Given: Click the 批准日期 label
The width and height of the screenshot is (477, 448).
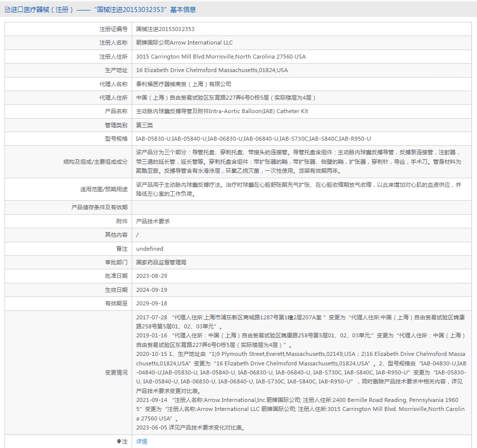Looking at the screenshot, I should point(116,276).
